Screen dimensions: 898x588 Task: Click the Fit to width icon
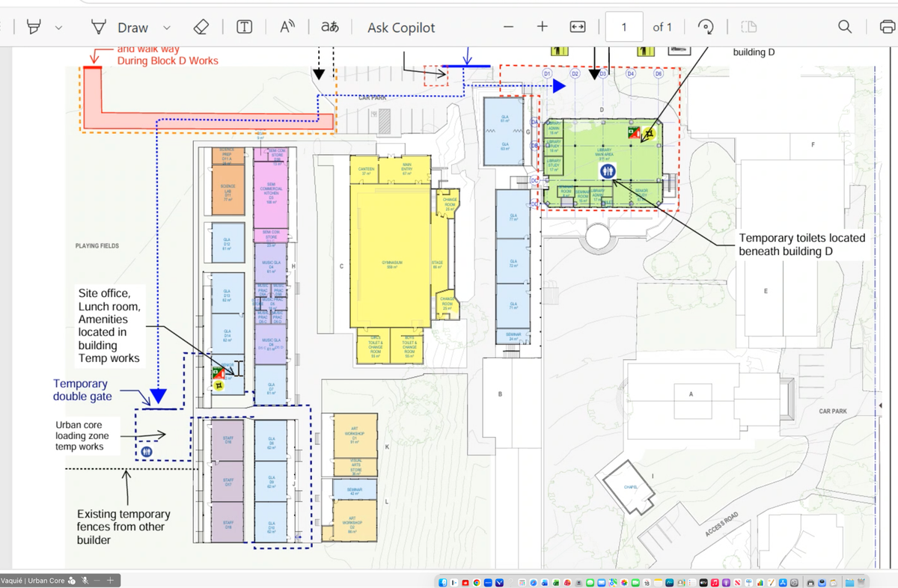tap(577, 27)
